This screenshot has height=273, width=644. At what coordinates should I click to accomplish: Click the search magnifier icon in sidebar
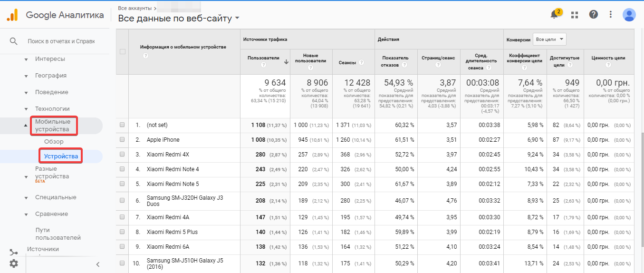(x=14, y=41)
